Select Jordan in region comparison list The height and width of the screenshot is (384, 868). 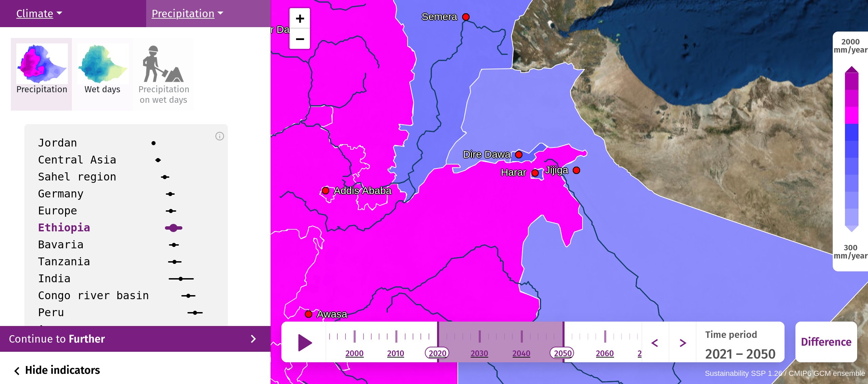coord(58,143)
